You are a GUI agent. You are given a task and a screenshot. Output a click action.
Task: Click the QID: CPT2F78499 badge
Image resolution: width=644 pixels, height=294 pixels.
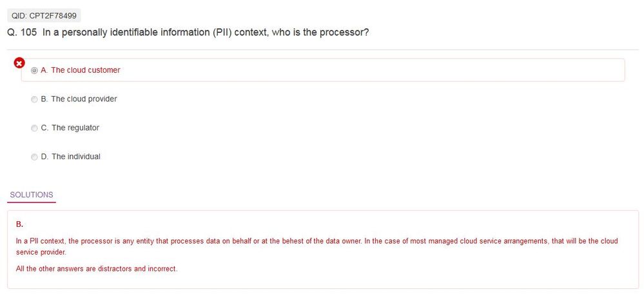[44, 16]
